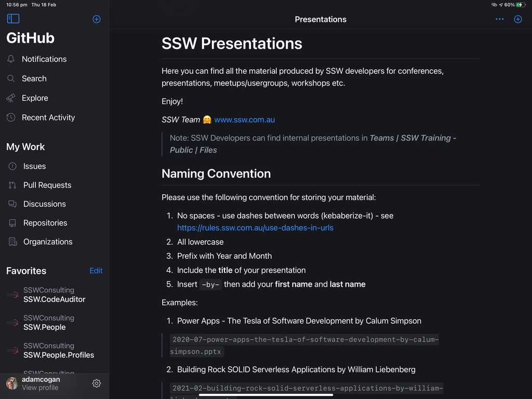Open the Pull Requests icon
The width and height of the screenshot is (532, 399).
click(x=11, y=185)
